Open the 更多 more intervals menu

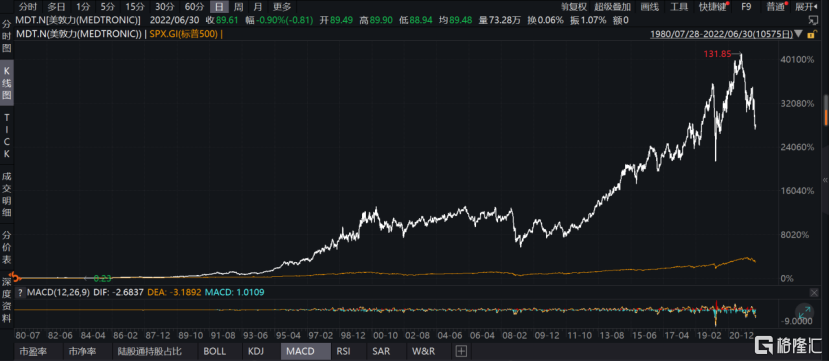[x=282, y=7]
